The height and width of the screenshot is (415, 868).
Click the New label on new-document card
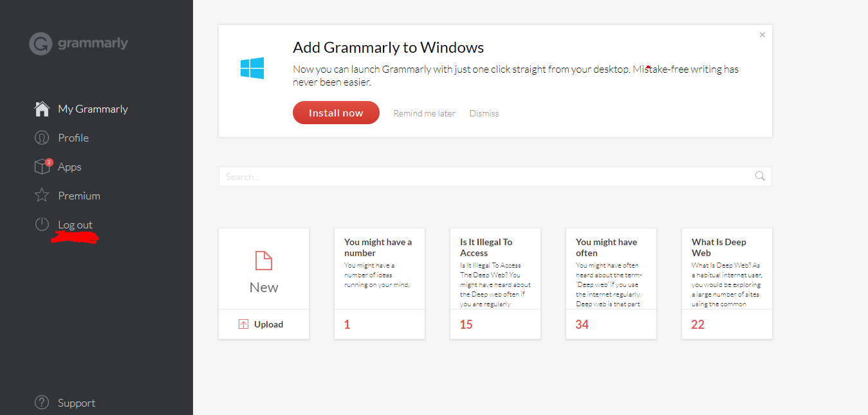click(x=264, y=287)
